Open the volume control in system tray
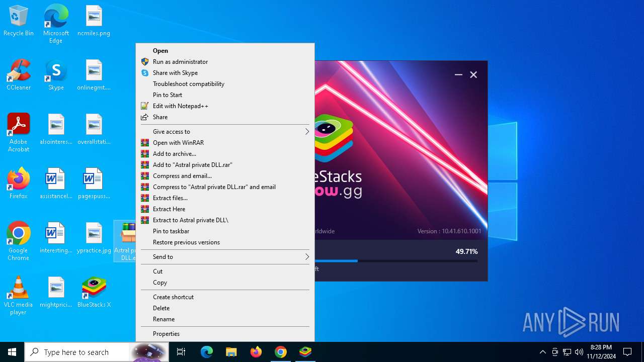The width and height of the screenshot is (644, 362). pos(579,352)
